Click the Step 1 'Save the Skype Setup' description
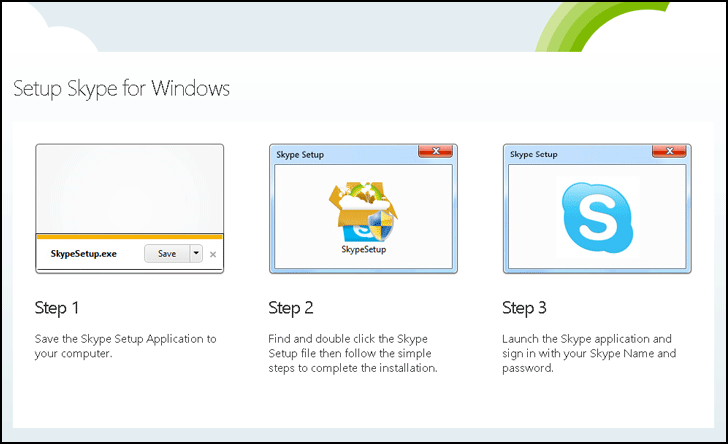This screenshot has width=728, height=444. tap(125, 346)
